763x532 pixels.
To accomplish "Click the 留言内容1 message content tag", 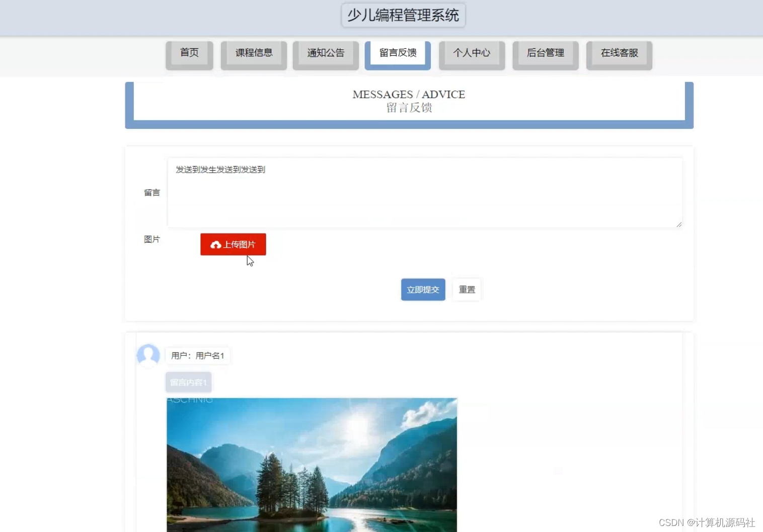I will pyautogui.click(x=188, y=382).
